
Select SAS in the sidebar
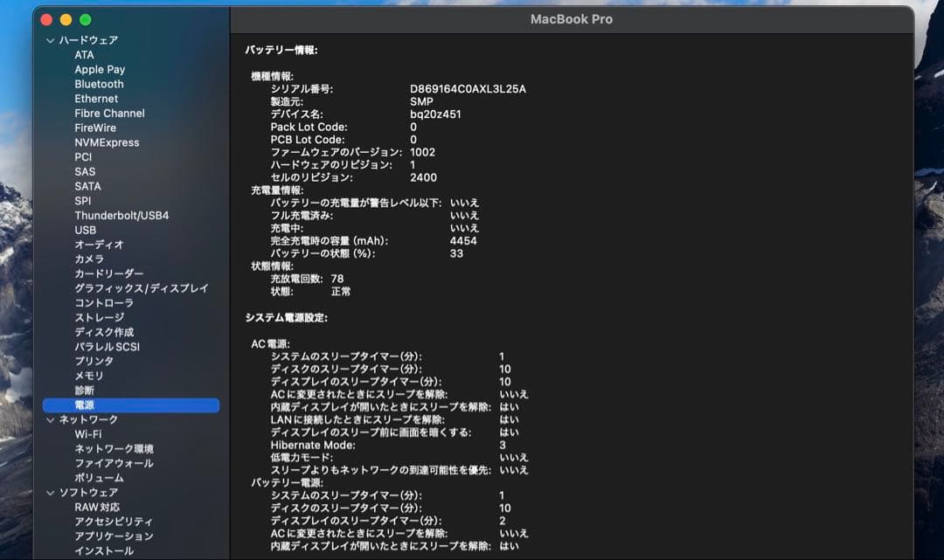pos(85,171)
